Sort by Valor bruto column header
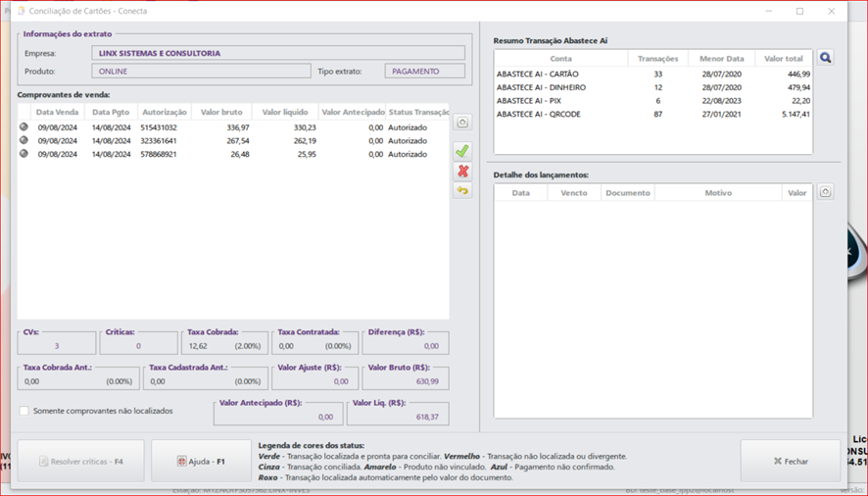The height and width of the screenshot is (496, 868). [x=221, y=112]
